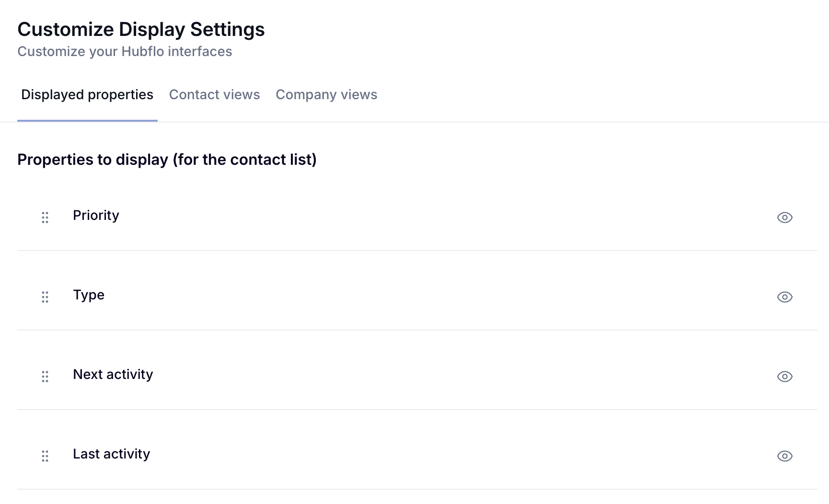Screen dimensions: 829x504
Task: Hide the Next activity column via eye icon
Action: [784, 377]
